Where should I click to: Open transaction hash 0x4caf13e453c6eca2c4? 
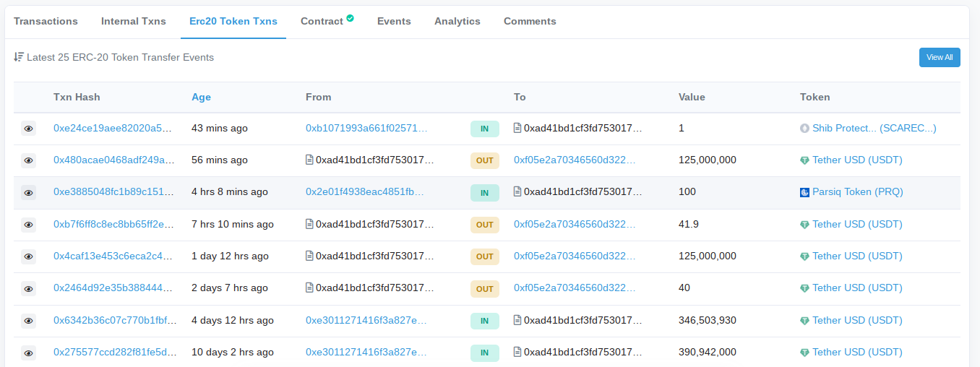[x=113, y=256]
